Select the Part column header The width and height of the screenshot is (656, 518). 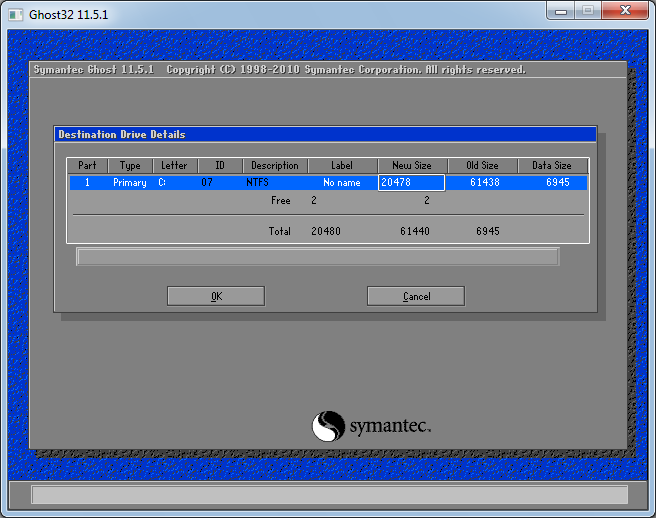click(87, 166)
